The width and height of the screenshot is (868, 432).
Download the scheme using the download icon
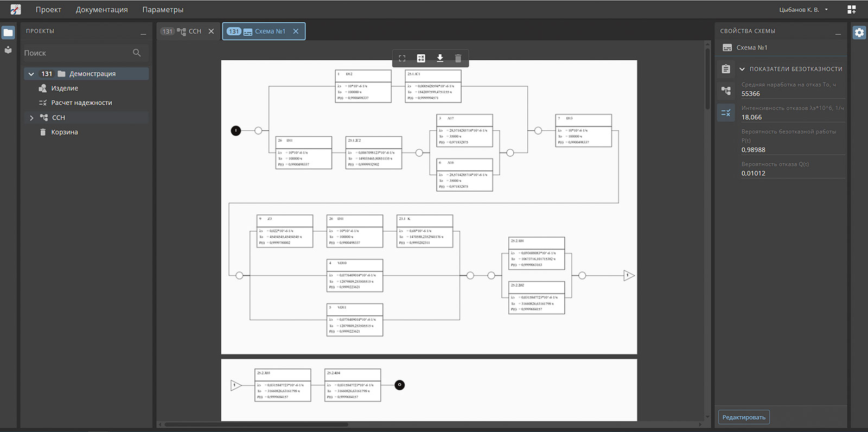[x=440, y=58]
